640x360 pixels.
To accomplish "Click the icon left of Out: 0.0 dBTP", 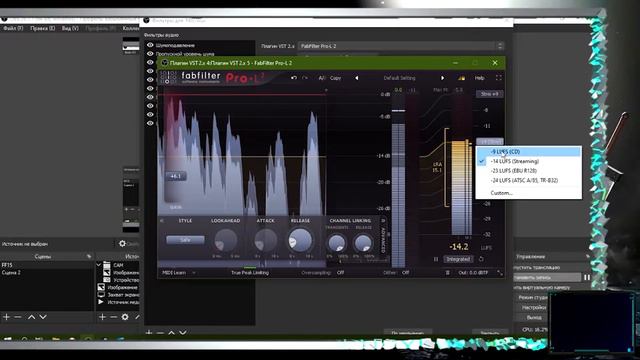I will coord(448,273).
